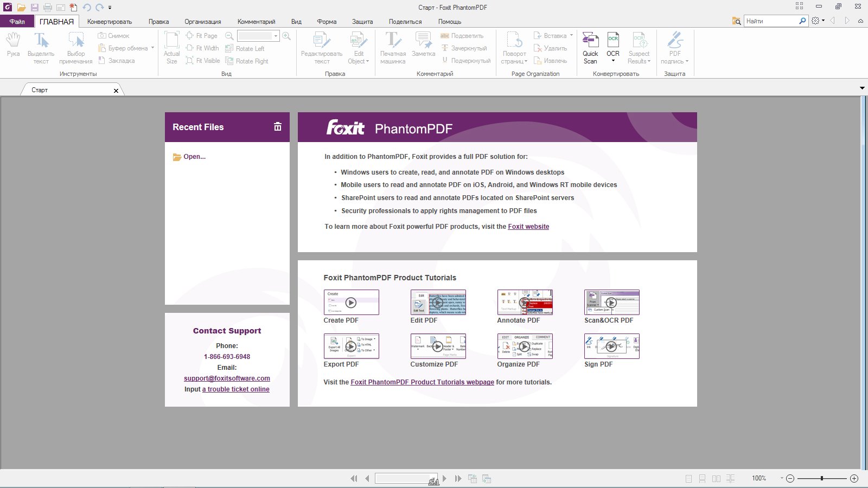
Task: Open the Foxit PhantomPDF Product Tutorials webpage link
Action: click(422, 382)
